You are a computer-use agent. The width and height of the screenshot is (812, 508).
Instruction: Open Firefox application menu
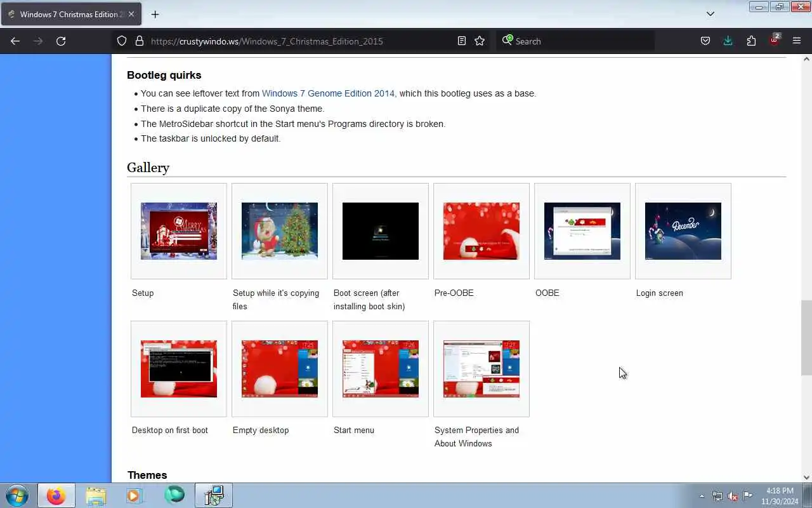pyautogui.click(x=797, y=41)
